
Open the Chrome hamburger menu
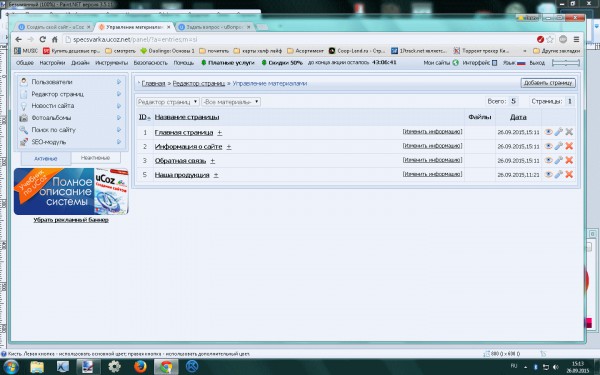pyautogui.click(x=576, y=39)
